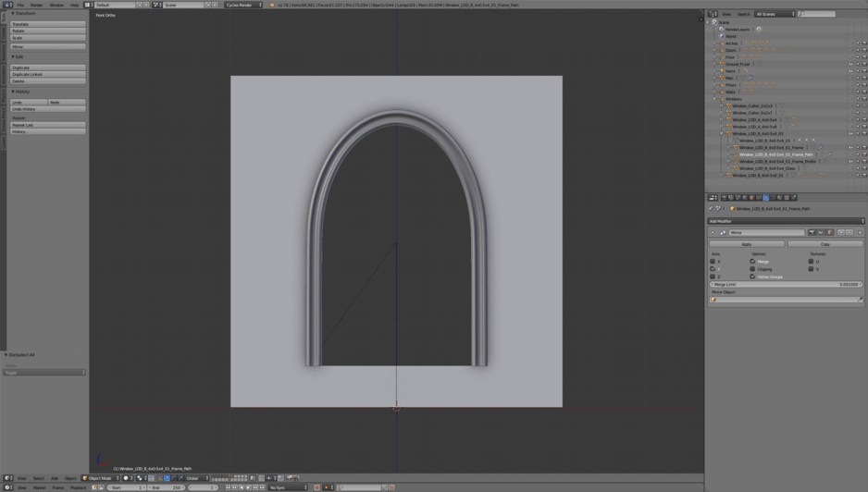
Task: Open the Object Mode dropdown
Action: pos(100,478)
